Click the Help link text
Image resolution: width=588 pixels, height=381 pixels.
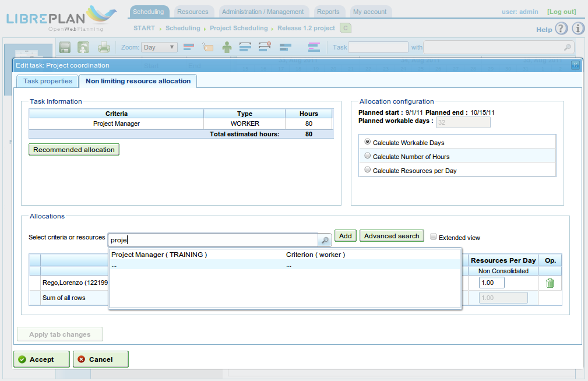[x=544, y=30]
